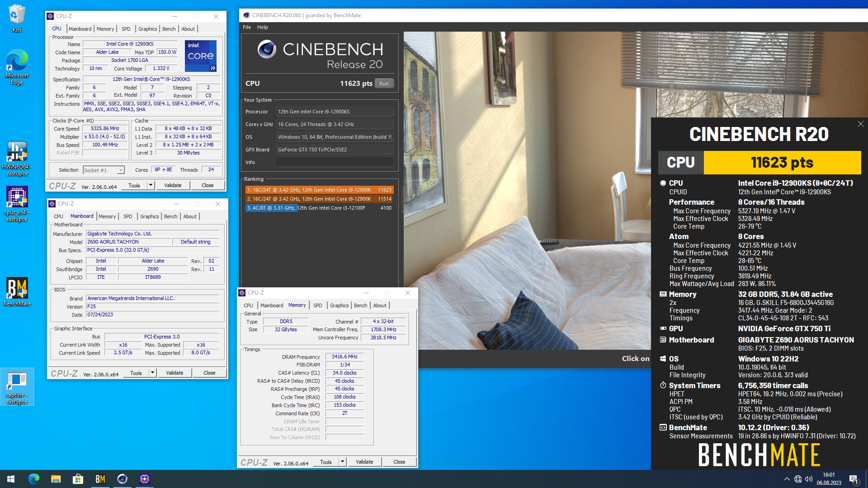Click the BIOS Version field F25
The width and height of the screenshot is (868, 488).
[153, 306]
